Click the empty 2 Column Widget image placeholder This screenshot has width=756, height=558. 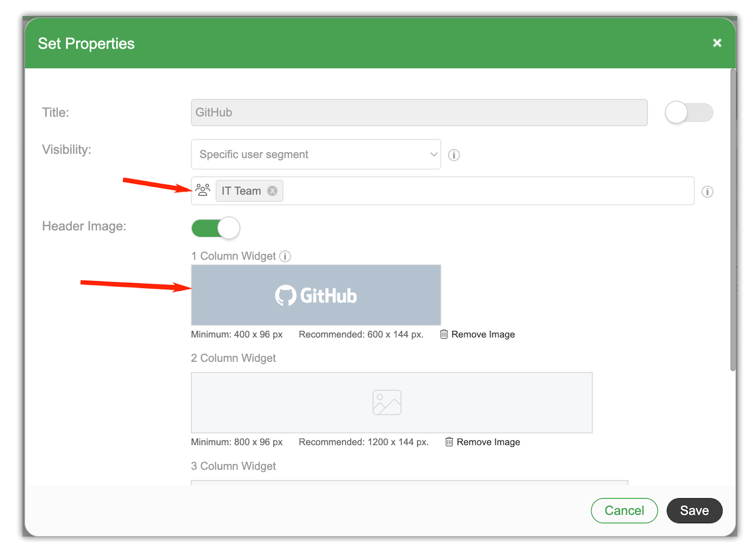coord(392,402)
